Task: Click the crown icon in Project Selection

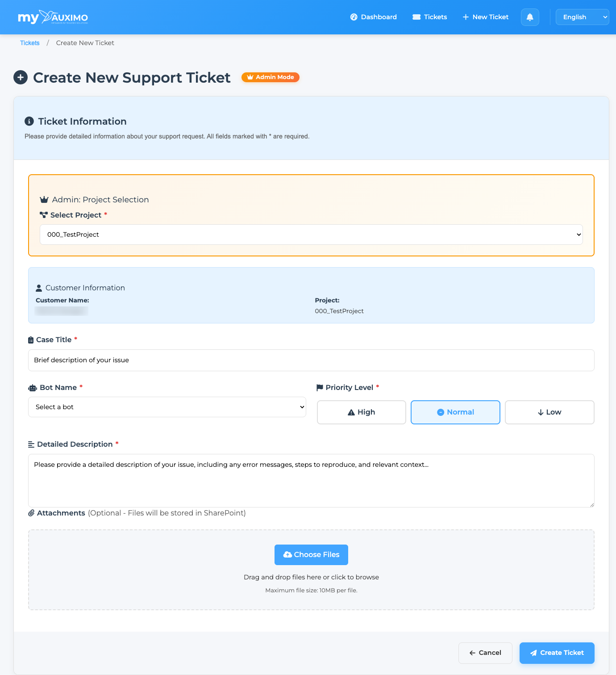Action: click(44, 200)
